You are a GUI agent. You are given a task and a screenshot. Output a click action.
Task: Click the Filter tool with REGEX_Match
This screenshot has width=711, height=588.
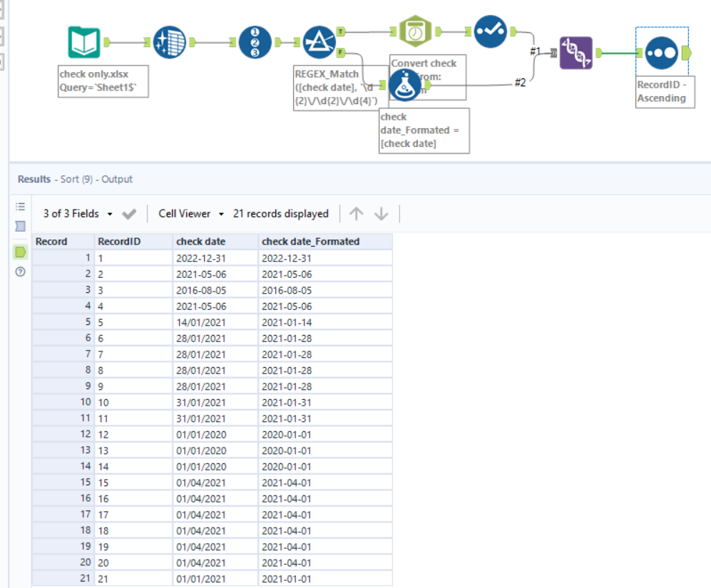pyautogui.click(x=319, y=43)
